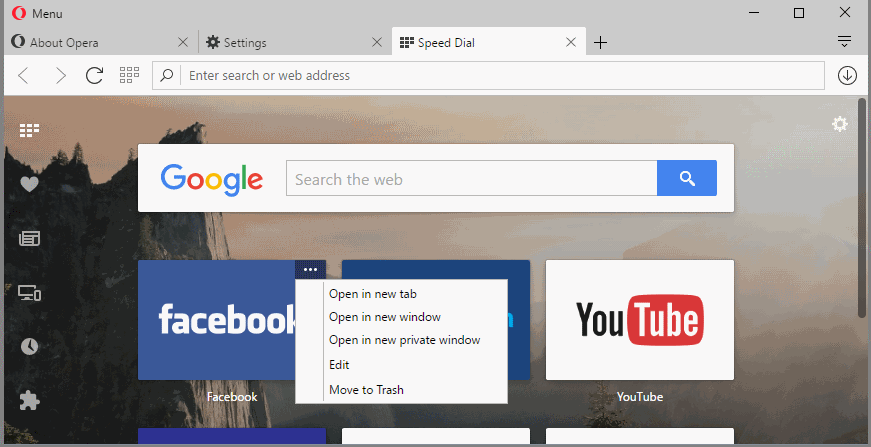The width and height of the screenshot is (871, 447).
Task: Minimize the Opera window
Action: tap(753, 13)
